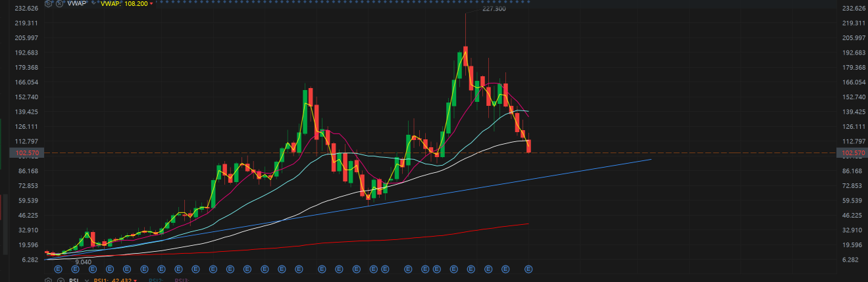868x282 pixels.
Task: Toggle the RSI2 line label
Action: [x=156, y=280]
